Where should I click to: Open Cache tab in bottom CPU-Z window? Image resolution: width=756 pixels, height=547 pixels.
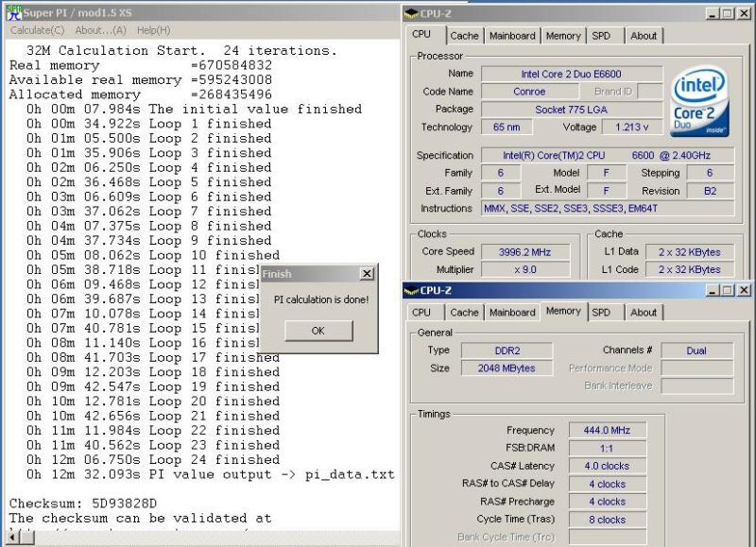pyautogui.click(x=464, y=313)
